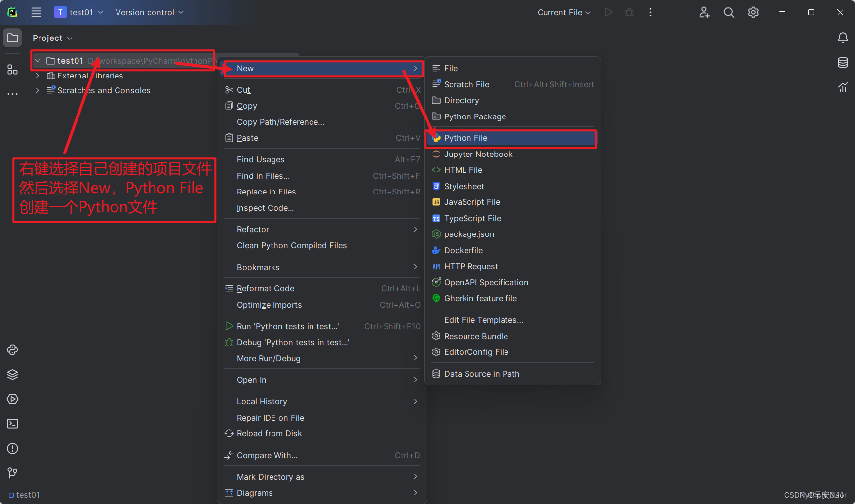The image size is (855, 504).
Task: Expand Scratches and Consoles node
Action: tap(38, 90)
